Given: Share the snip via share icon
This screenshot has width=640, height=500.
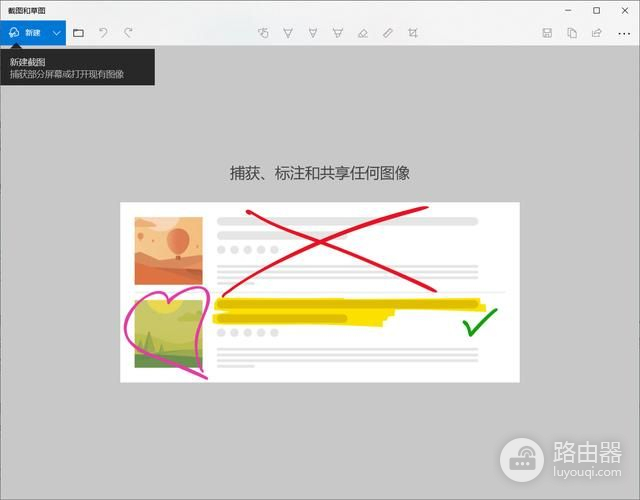Looking at the screenshot, I should tap(597, 33).
